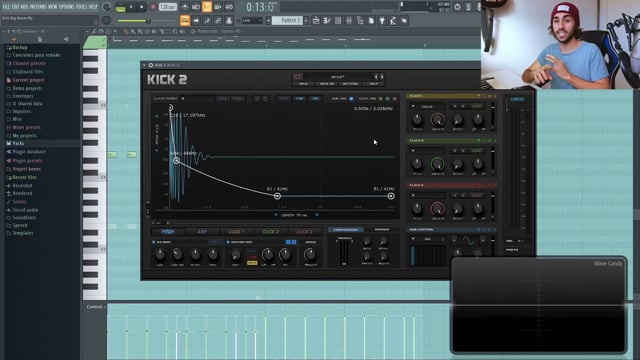Click the end pitch envelope node

(x=391, y=196)
